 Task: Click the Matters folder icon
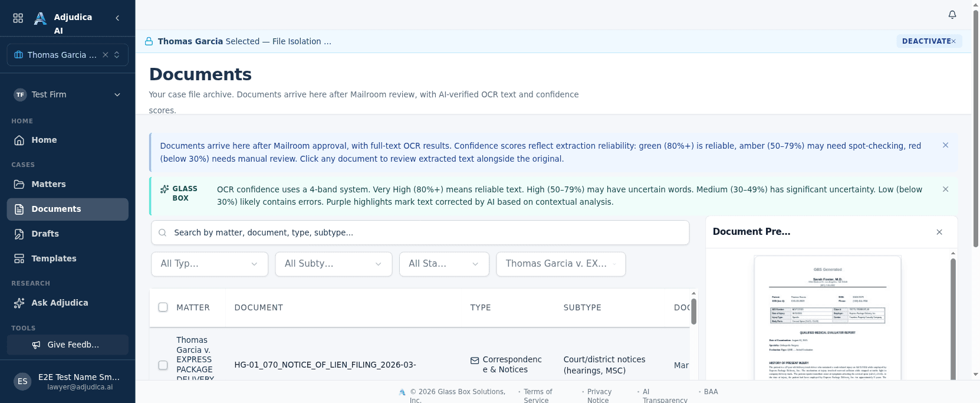click(x=19, y=184)
